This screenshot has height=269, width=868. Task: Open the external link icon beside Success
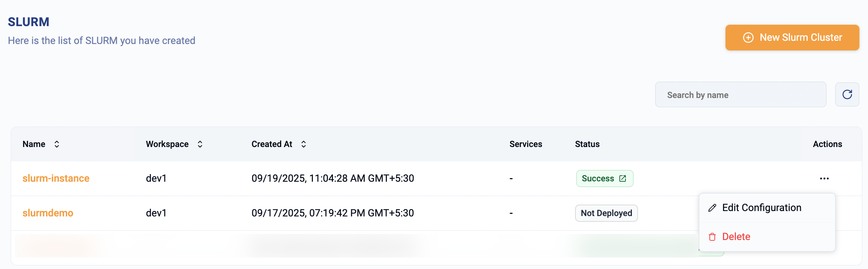click(623, 178)
